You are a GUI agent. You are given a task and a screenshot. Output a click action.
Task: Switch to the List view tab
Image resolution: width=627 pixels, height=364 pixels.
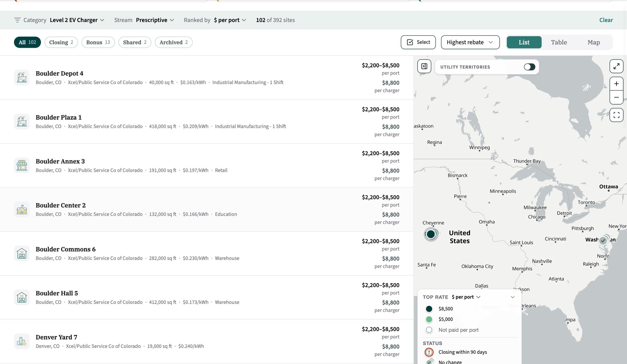[x=524, y=42]
